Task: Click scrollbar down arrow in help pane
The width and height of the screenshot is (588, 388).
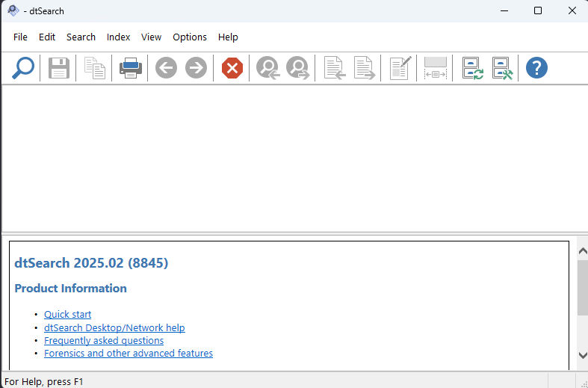Action: click(x=583, y=355)
